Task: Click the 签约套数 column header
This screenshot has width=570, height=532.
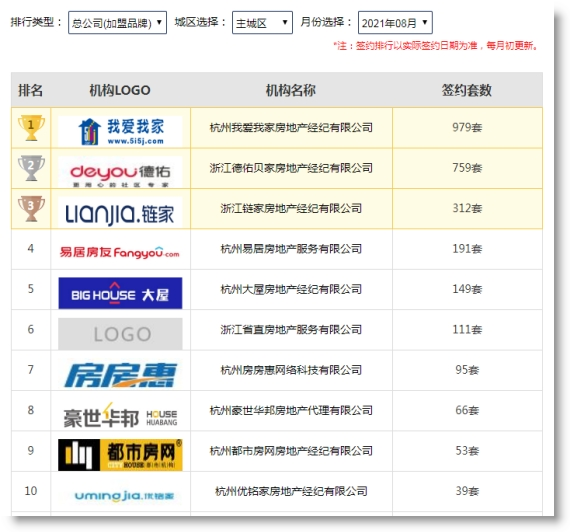Action: point(467,90)
